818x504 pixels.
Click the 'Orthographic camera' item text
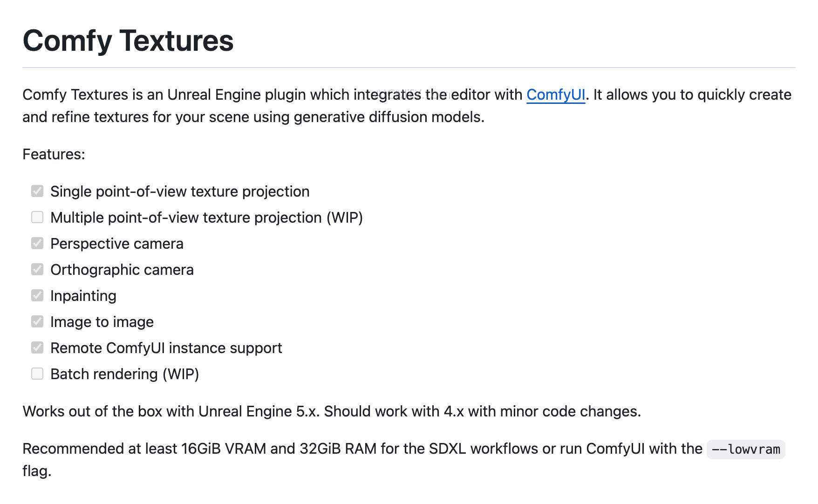[x=122, y=270]
